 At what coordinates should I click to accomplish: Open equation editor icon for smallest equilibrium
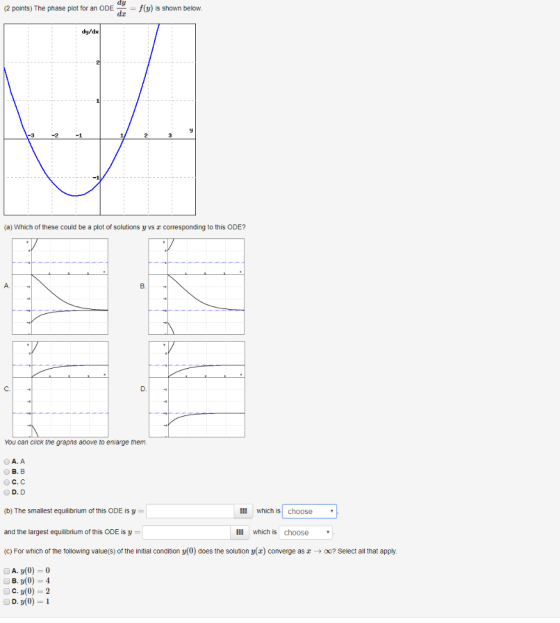pyautogui.click(x=243, y=511)
